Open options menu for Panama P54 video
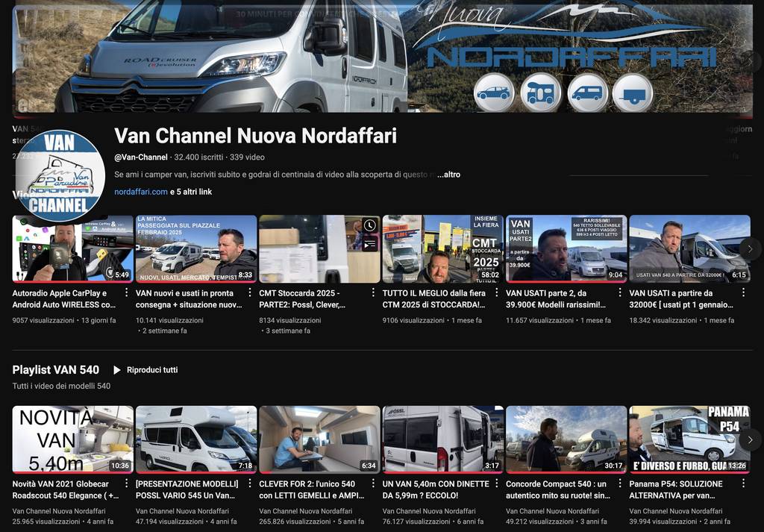 tap(744, 484)
